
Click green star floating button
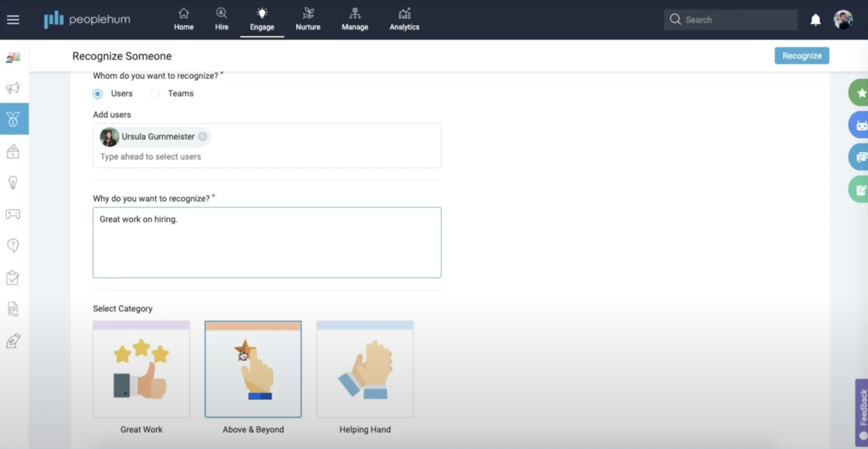point(860,93)
